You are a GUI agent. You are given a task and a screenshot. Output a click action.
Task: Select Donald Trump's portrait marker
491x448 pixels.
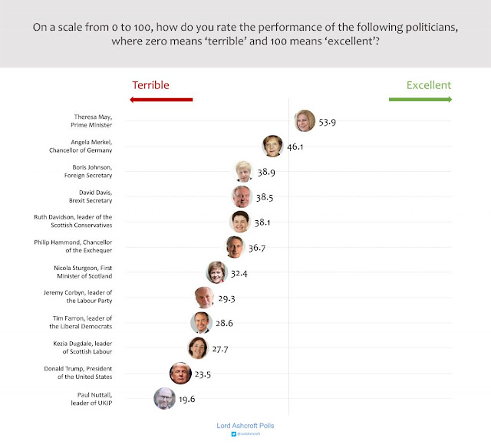(x=180, y=374)
